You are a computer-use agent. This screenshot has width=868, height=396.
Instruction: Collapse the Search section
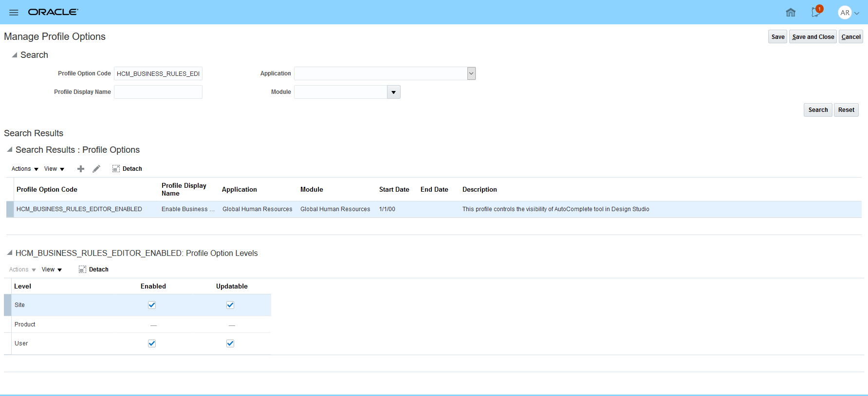point(14,55)
